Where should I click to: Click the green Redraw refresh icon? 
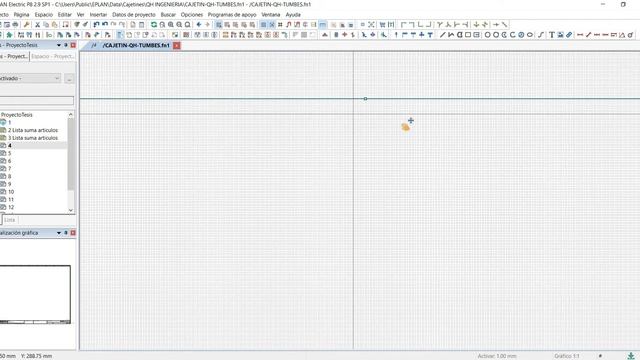click(x=154, y=25)
